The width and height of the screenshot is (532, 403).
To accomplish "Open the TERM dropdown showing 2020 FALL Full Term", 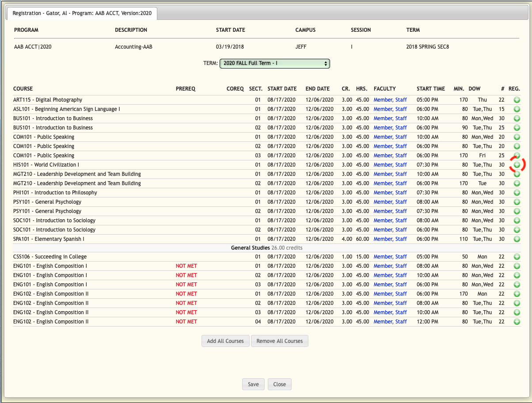I will click(x=274, y=64).
